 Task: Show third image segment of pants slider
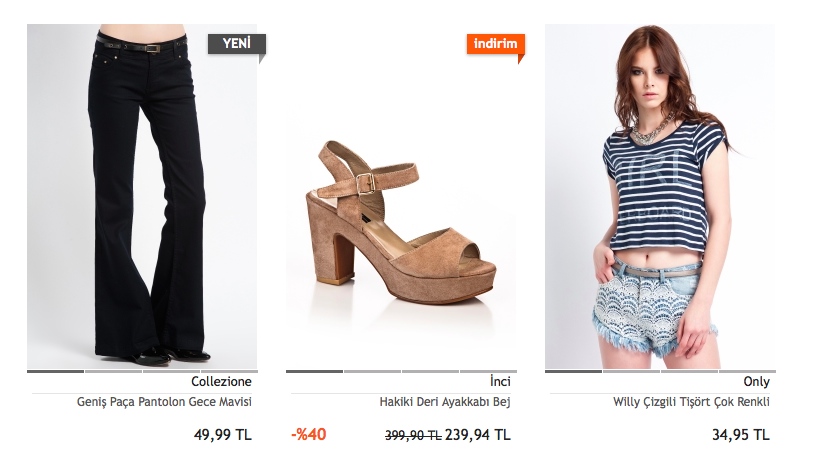[x=171, y=371]
